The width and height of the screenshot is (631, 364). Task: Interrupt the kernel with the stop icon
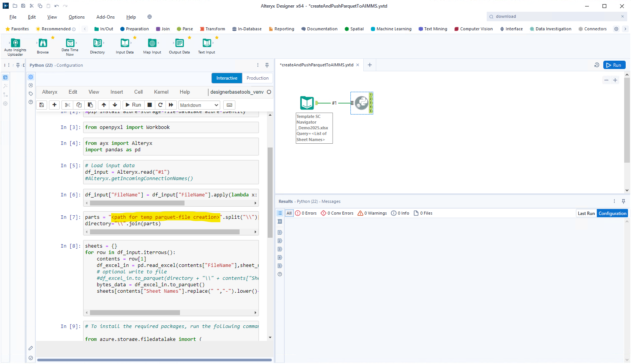pos(150,105)
